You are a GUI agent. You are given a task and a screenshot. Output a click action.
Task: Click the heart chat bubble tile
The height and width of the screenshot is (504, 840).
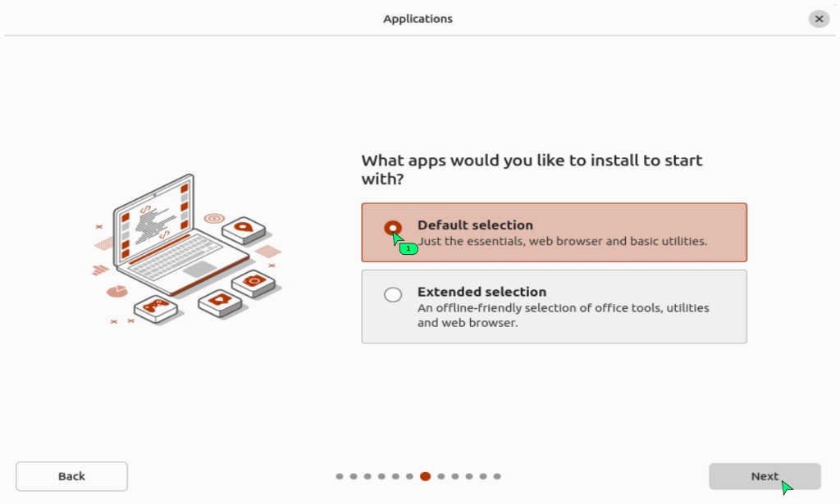220,301
